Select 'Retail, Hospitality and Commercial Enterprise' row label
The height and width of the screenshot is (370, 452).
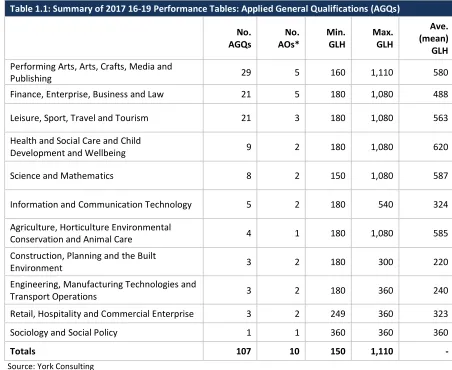[102, 314]
